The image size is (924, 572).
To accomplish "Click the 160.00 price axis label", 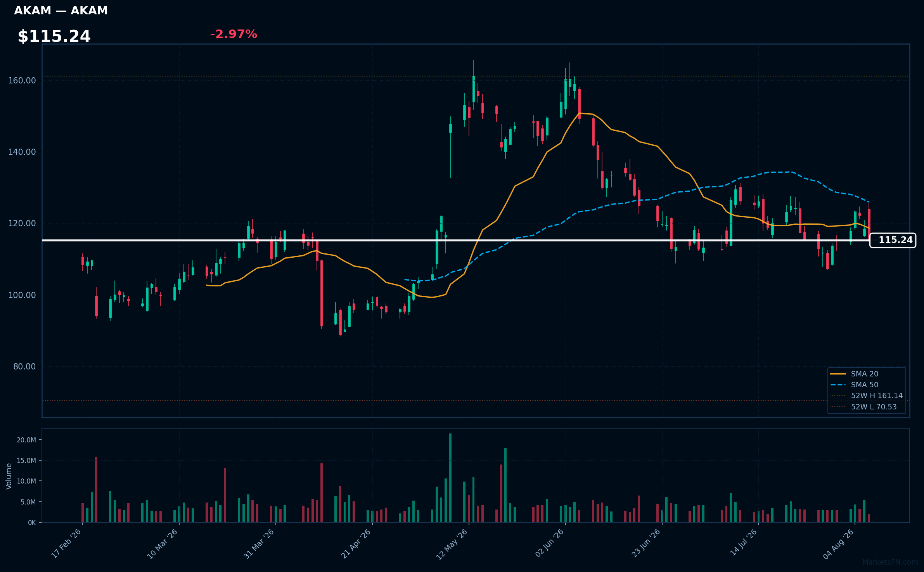I will point(22,81).
